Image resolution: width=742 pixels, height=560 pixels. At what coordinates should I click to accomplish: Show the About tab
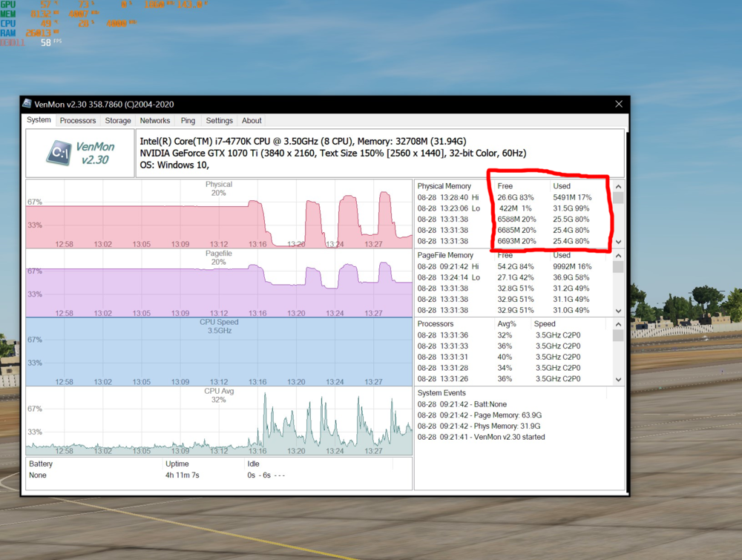[252, 121]
